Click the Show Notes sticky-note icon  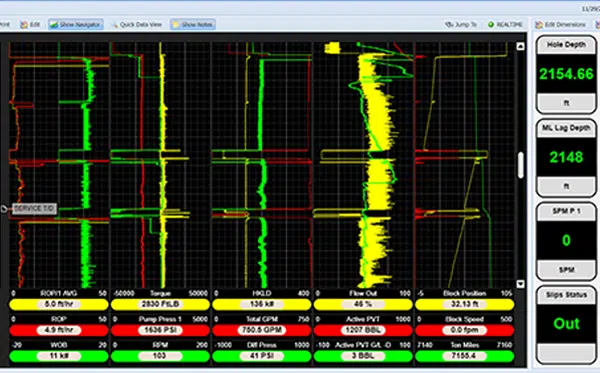[176, 25]
